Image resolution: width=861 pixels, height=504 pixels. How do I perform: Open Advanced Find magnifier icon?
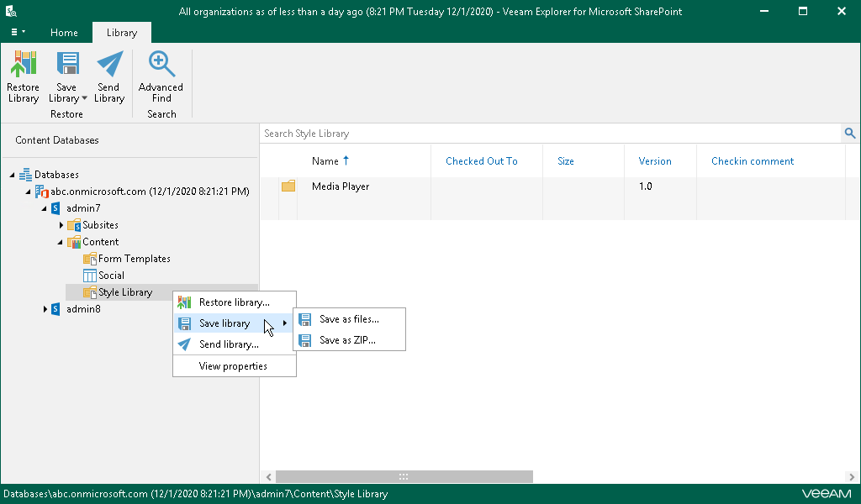[161, 64]
